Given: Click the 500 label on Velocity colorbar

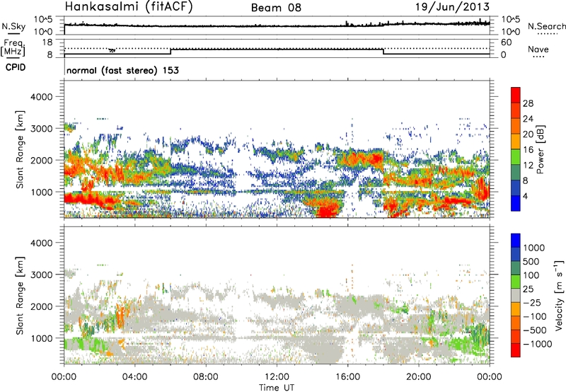Looking at the screenshot, I should coord(531,261).
